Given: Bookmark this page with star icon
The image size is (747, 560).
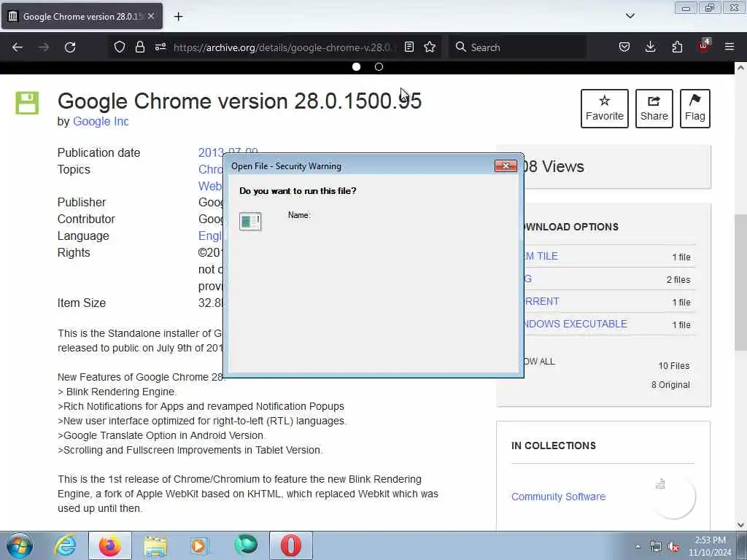Looking at the screenshot, I should [x=430, y=47].
